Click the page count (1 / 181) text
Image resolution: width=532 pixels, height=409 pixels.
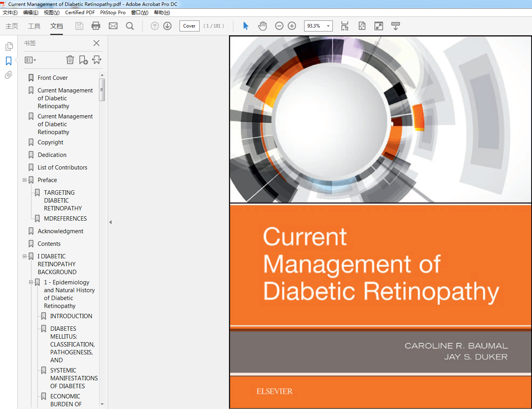click(214, 26)
